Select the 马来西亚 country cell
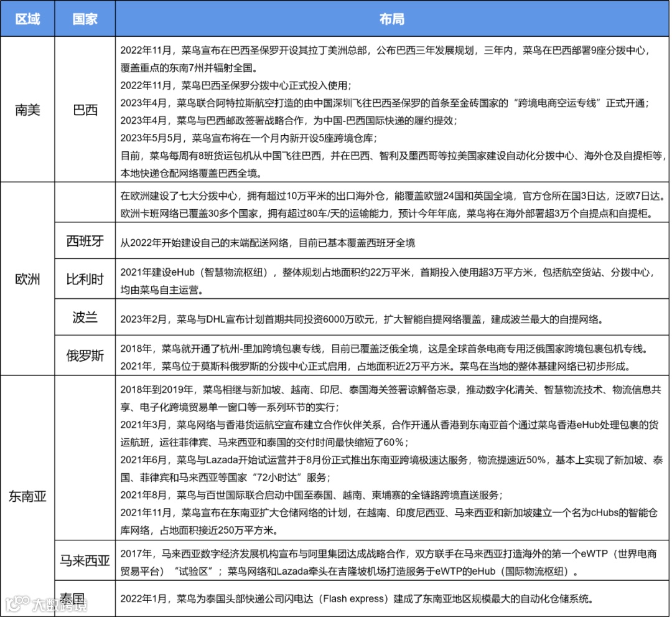Image resolution: width=672 pixels, height=617 pixels. coord(85,560)
